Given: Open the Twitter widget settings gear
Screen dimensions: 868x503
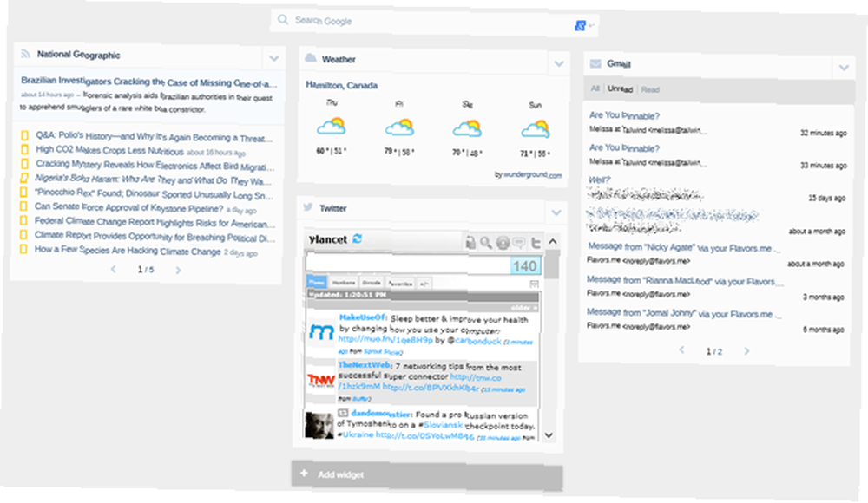Looking at the screenshot, I should pyautogui.click(x=503, y=243).
